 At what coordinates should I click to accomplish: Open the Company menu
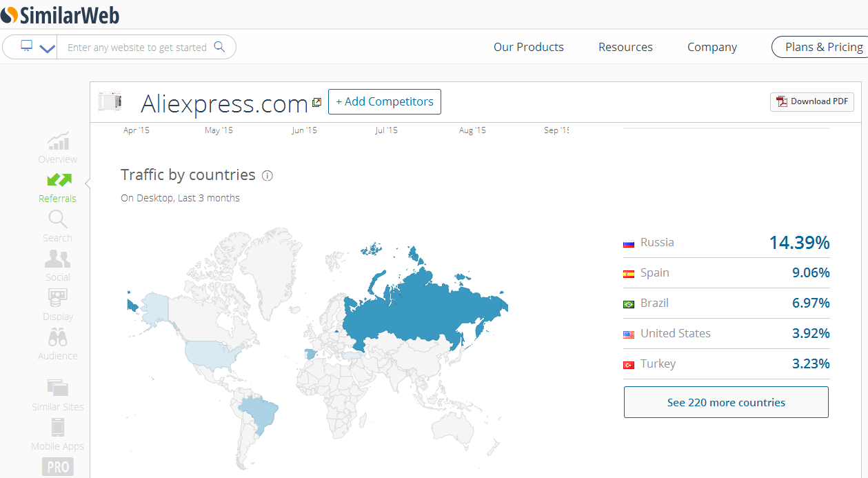(x=712, y=47)
